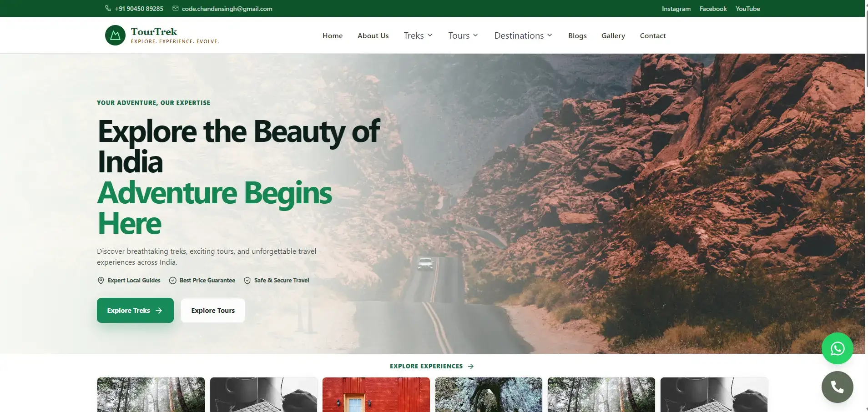Image resolution: width=868 pixels, height=412 pixels.
Task: Click the TourTrek mountain logo icon
Action: pyautogui.click(x=115, y=35)
